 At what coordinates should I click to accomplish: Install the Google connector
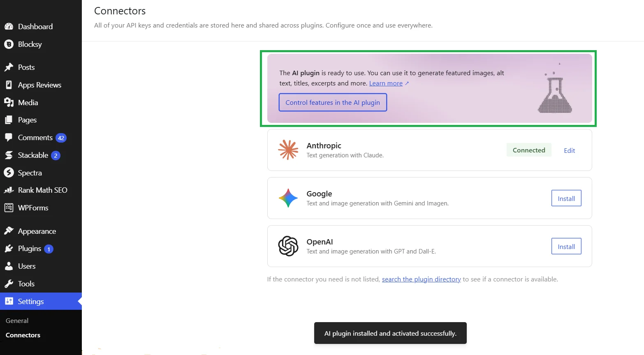pos(566,198)
